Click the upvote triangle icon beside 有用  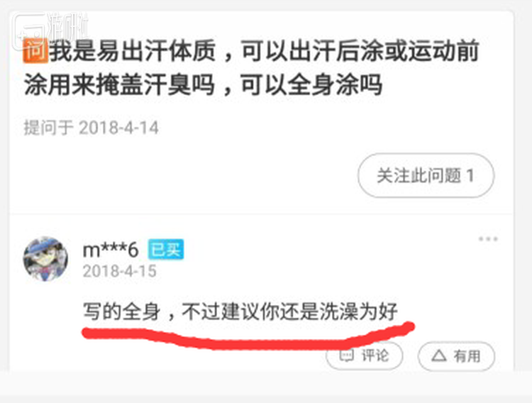click(438, 355)
